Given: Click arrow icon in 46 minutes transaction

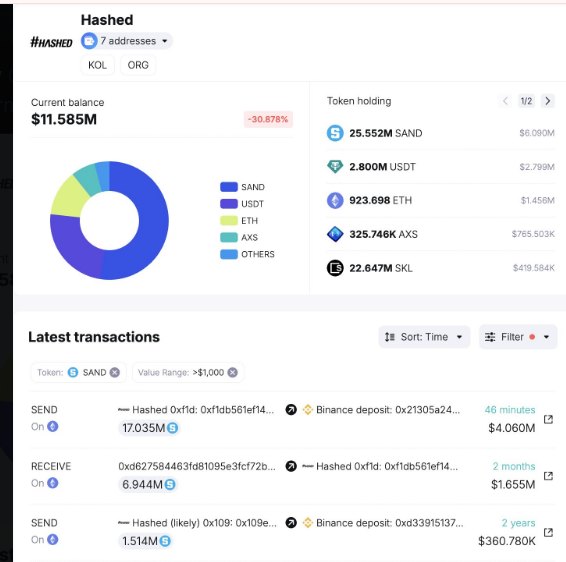Looking at the screenshot, I should click(291, 410).
